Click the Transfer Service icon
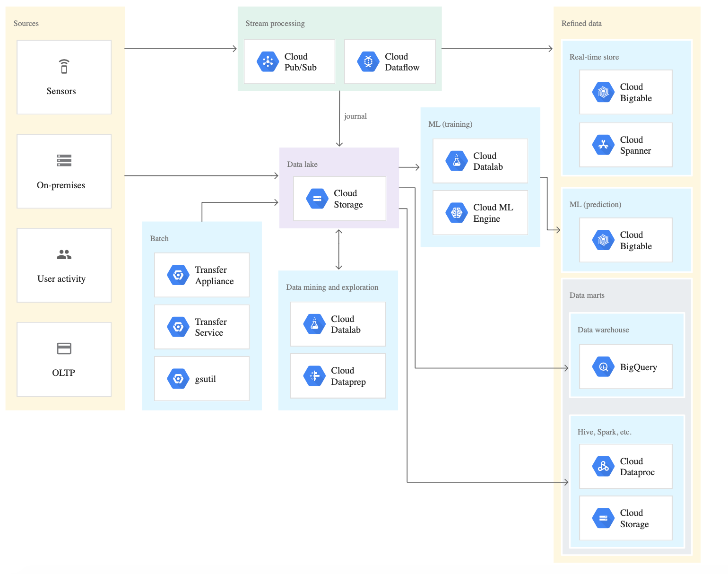The height and width of the screenshot is (574, 728). pos(178,327)
